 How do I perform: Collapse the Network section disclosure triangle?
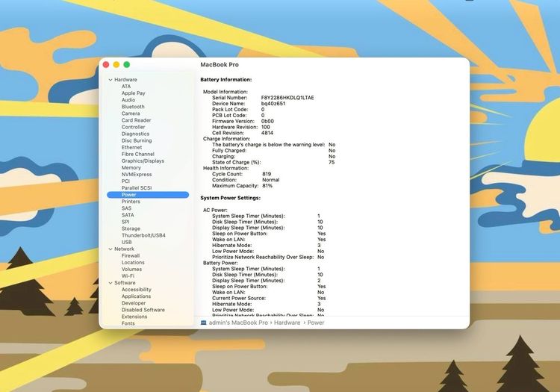coord(111,249)
